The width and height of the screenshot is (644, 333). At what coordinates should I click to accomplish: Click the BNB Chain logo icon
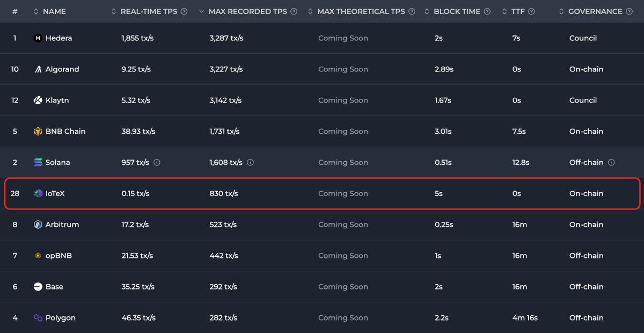click(38, 132)
